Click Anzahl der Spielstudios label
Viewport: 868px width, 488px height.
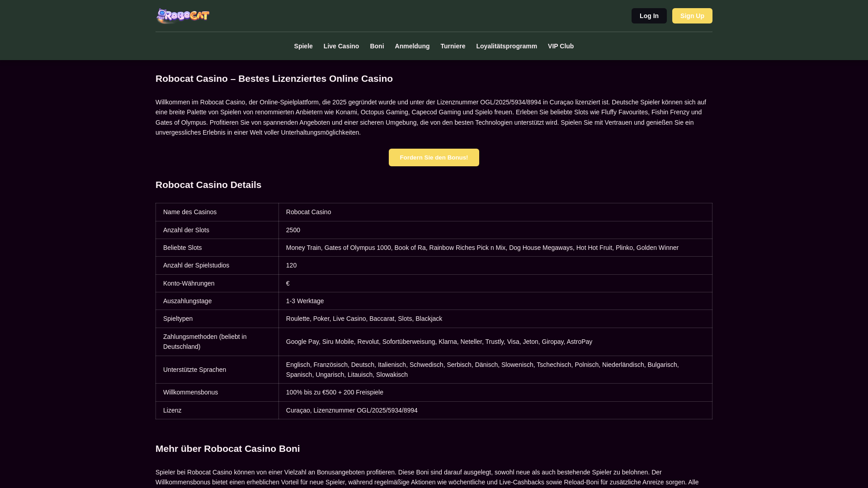(196, 265)
